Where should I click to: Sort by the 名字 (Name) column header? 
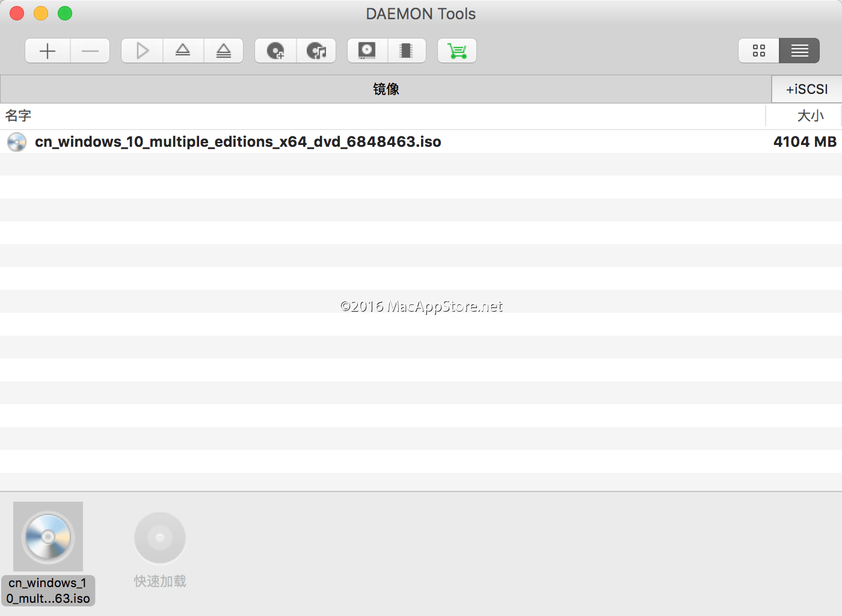(18, 116)
